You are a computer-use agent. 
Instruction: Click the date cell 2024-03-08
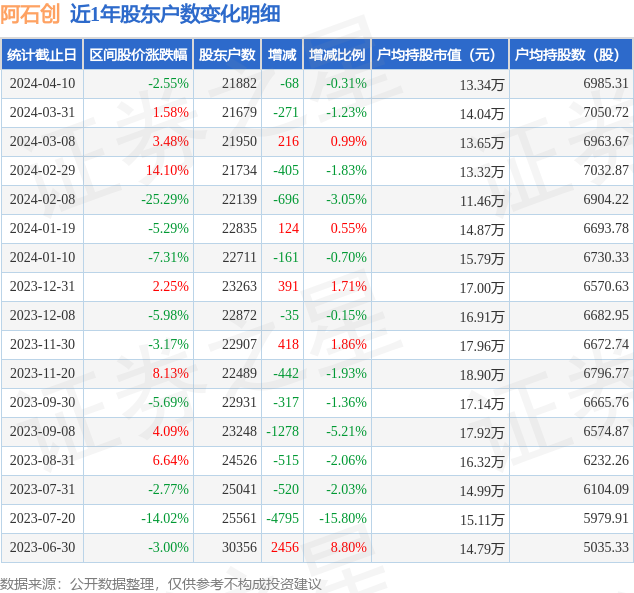(42, 141)
